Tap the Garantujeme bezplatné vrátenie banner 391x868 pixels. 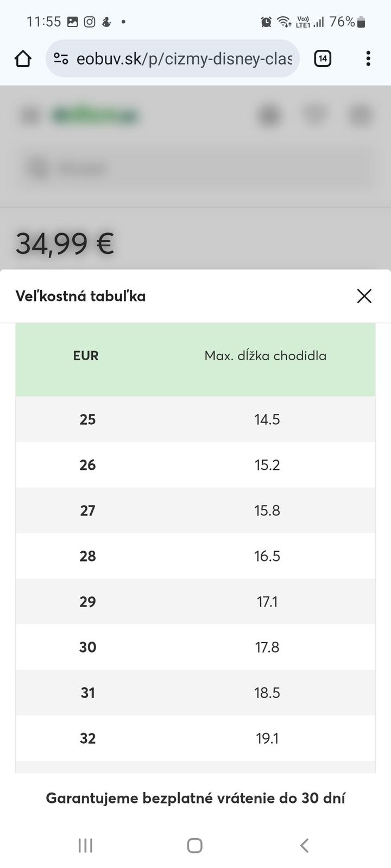[x=195, y=798]
